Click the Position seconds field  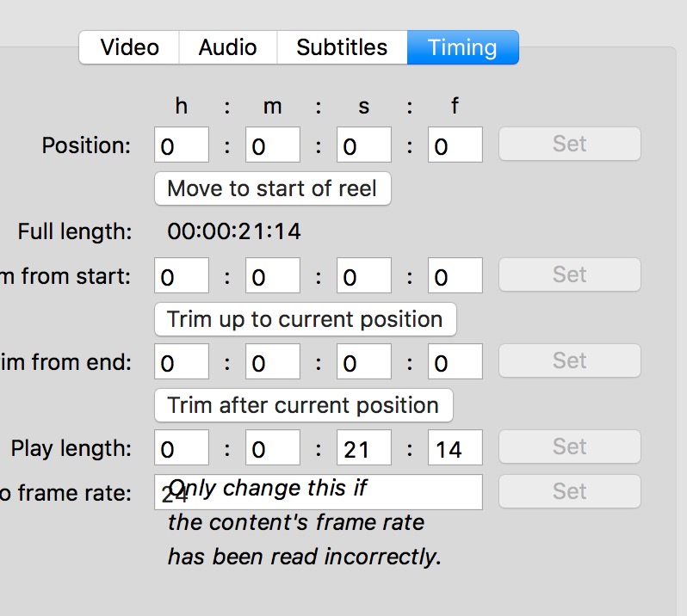[364, 145]
